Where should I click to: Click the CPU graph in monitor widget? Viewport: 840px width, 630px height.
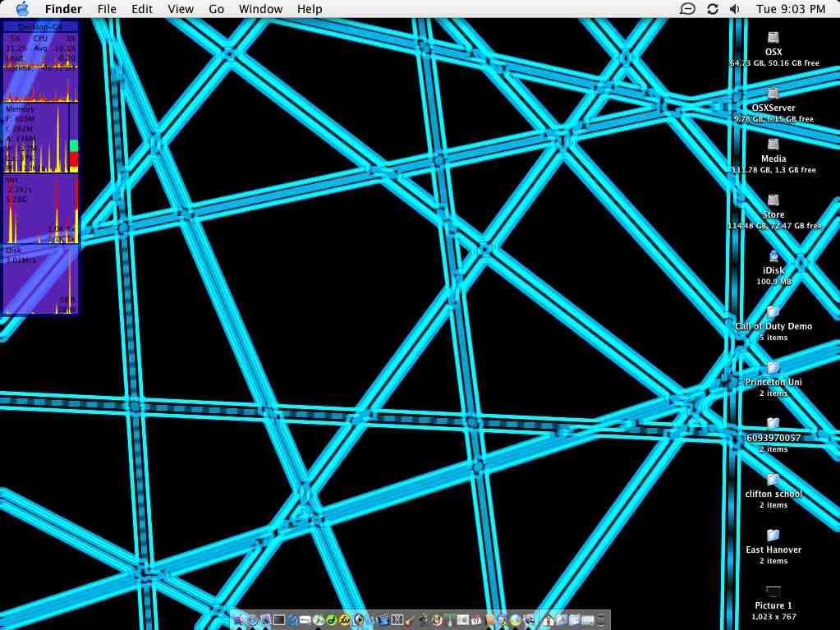[41, 68]
